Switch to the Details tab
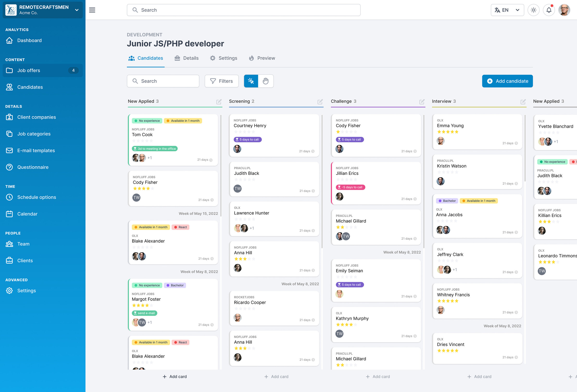 tap(187, 58)
